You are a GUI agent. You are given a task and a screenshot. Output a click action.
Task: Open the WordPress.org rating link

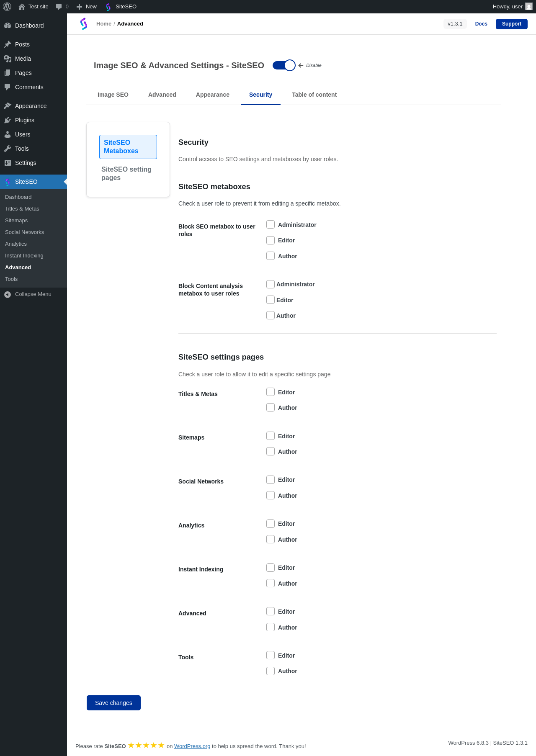(x=192, y=746)
